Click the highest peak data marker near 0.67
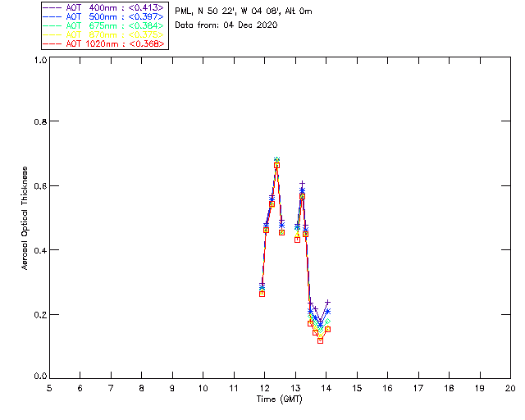The height and width of the screenshot is (420, 525). (276, 165)
